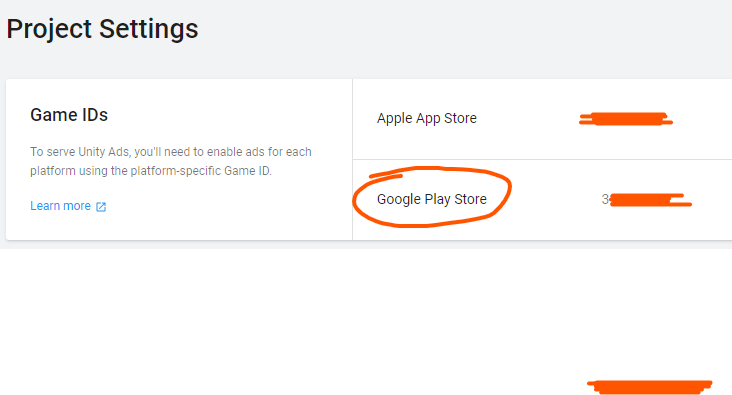Click the Unity Ads description paragraph
Viewport: 732px width, 395px height.
point(171,162)
